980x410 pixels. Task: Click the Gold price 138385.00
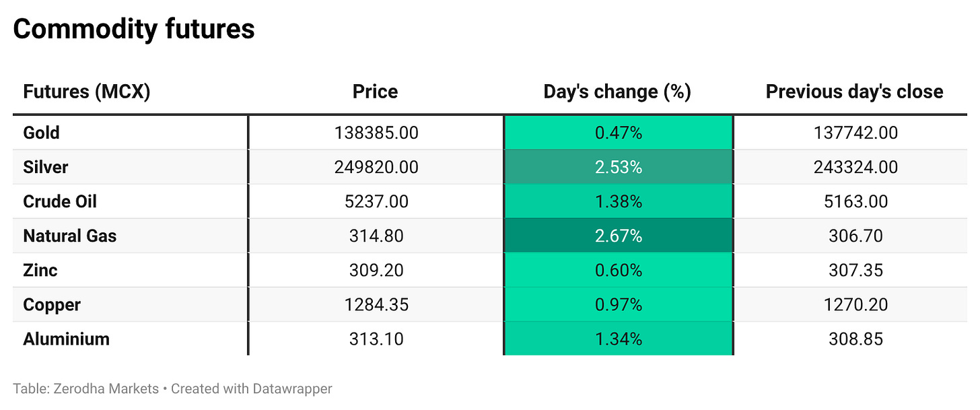[x=376, y=133]
